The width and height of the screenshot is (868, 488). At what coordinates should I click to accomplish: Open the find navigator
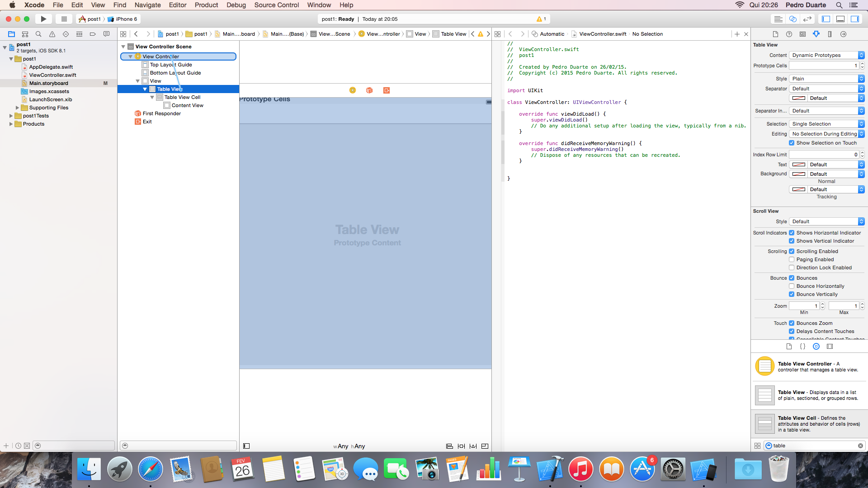[x=38, y=34]
